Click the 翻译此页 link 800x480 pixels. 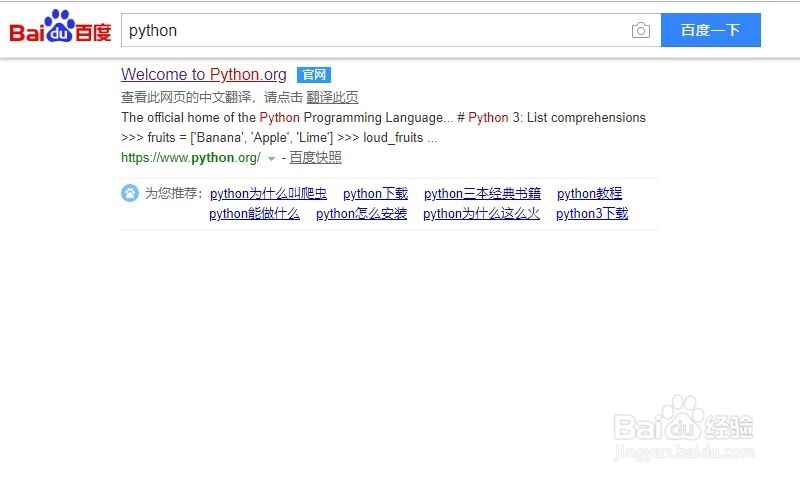point(332,97)
